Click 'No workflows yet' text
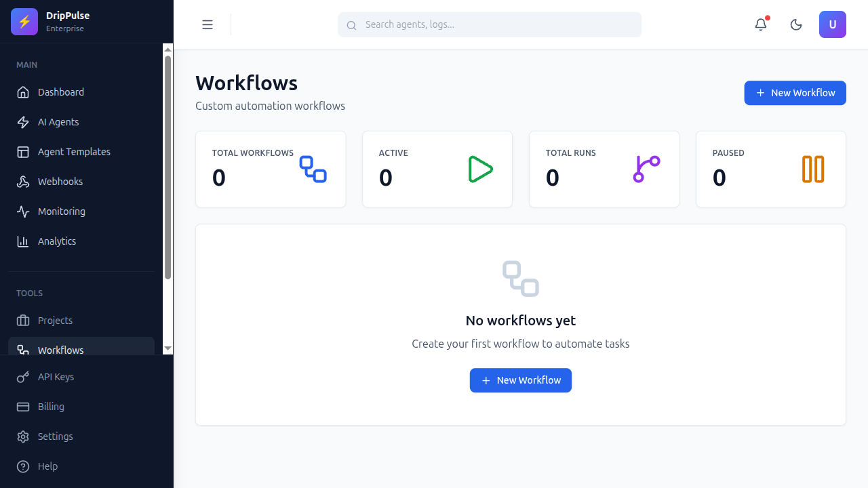The width and height of the screenshot is (868, 488). coord(521,321)
